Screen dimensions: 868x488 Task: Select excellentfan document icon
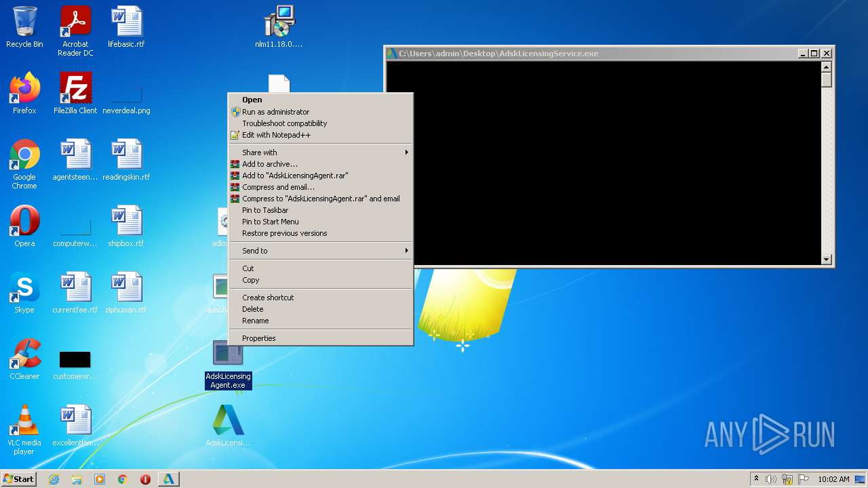pyautogui.click(x=75, y=426)
